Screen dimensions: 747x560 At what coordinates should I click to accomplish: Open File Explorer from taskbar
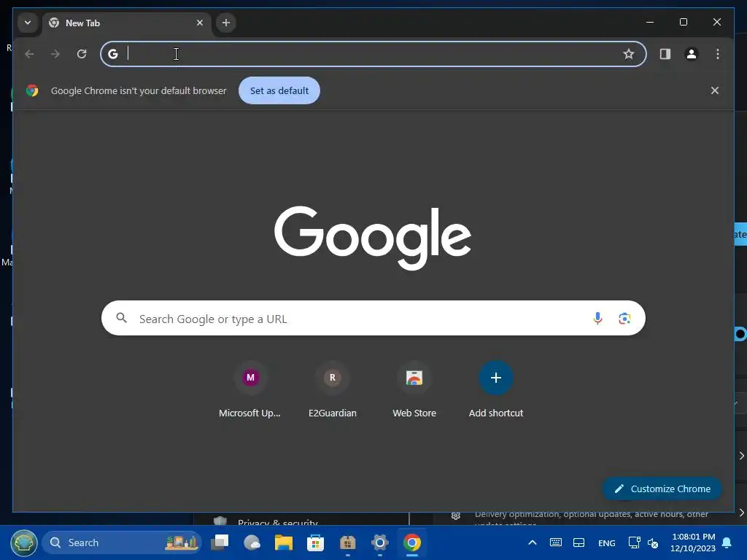pyautogui.click(x=284, y=542)
